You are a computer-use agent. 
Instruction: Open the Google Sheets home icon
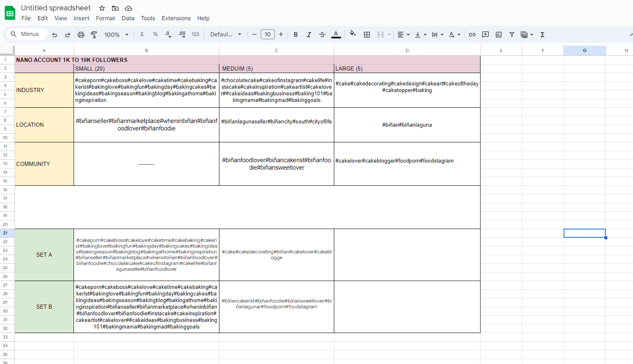coord(10,13)
